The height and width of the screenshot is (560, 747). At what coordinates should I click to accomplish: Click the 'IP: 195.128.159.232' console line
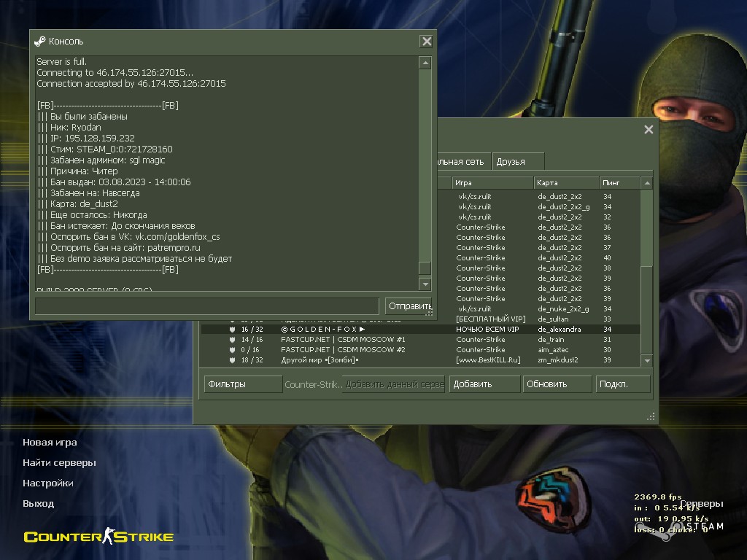[86, 139]
